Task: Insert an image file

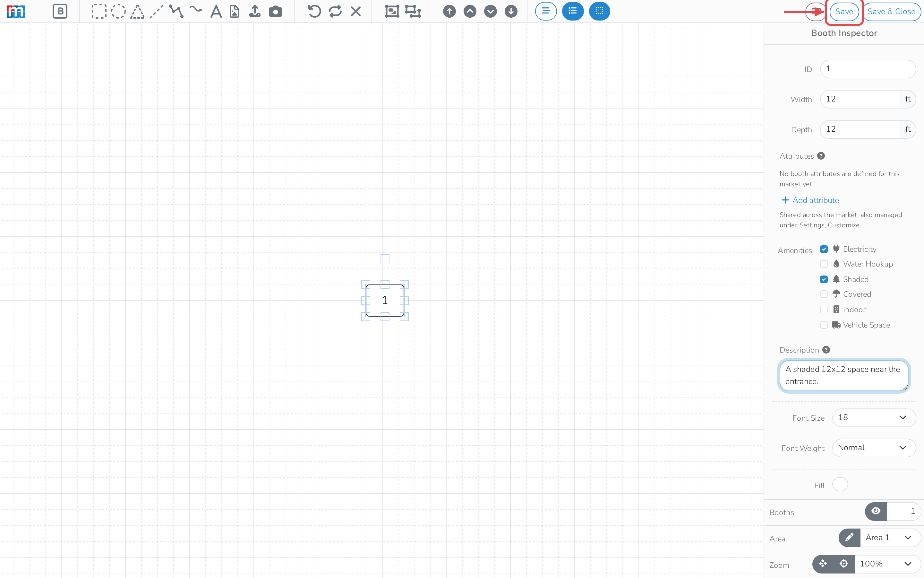Action: click(235, 12)
